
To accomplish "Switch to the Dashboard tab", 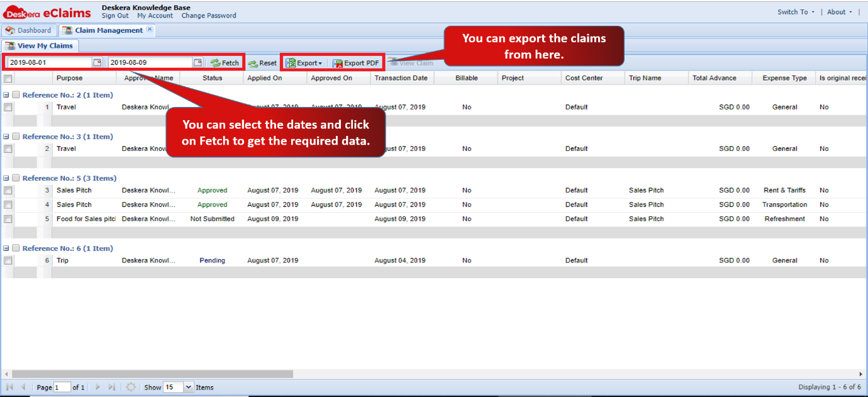I will [29, 30].
